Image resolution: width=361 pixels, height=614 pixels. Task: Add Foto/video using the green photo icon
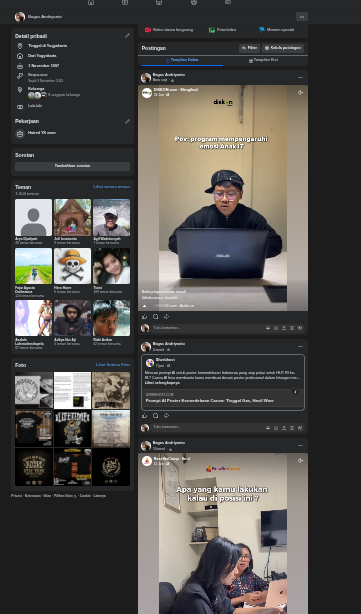pyautogui.click(x=212, y=30)
